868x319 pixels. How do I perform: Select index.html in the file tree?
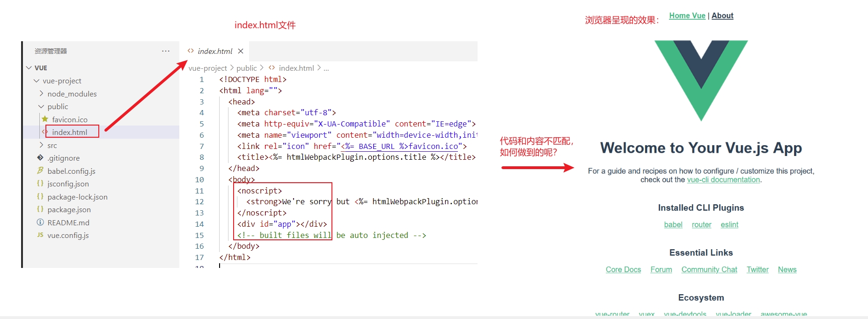[x=69, y=132]
